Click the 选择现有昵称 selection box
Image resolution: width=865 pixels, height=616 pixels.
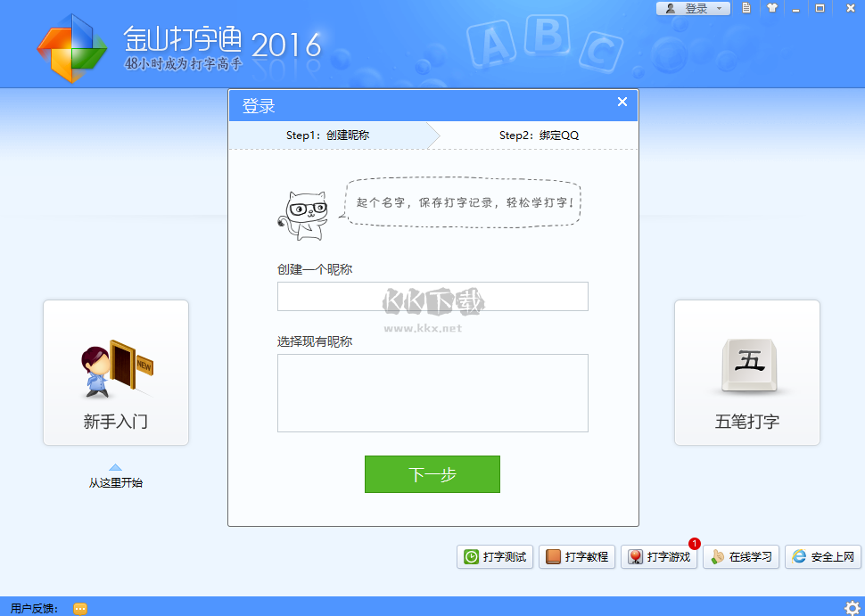(x=432, y=392)
